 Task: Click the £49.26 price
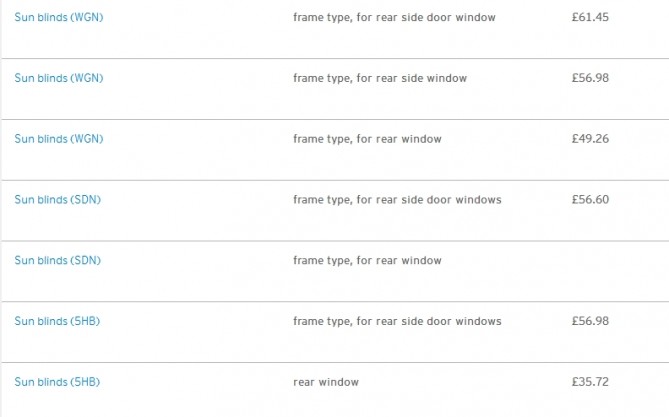coord(590,139)
